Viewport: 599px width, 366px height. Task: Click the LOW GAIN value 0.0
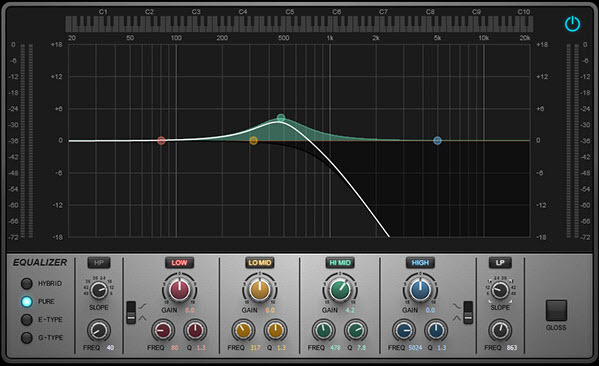[189, 310]
